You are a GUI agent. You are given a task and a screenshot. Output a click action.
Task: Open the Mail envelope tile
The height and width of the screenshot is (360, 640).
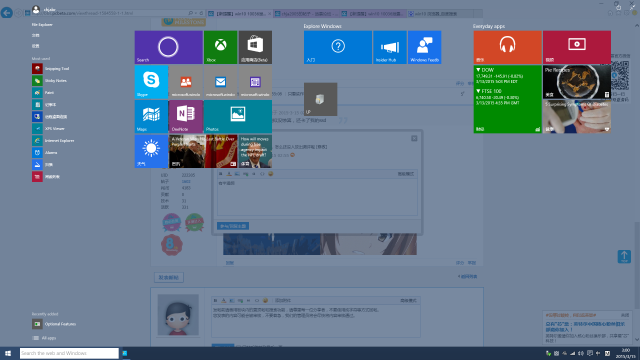220,82
